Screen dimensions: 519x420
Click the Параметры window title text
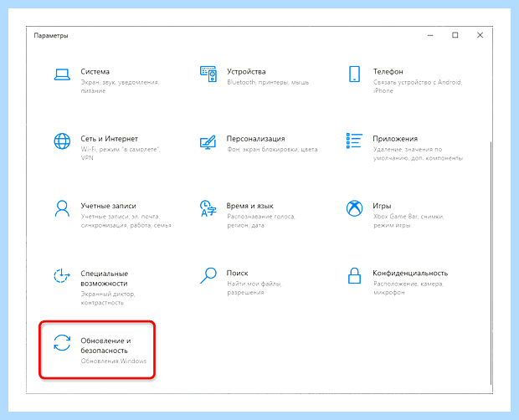[x=51, y=36]
